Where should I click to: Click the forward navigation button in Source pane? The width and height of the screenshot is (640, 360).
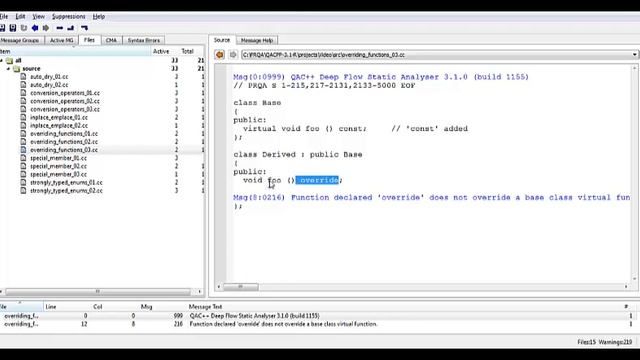tap(233, 55)
